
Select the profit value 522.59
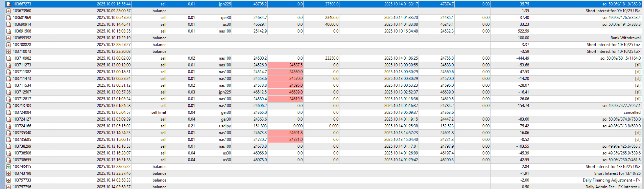[x=523, y=31]
